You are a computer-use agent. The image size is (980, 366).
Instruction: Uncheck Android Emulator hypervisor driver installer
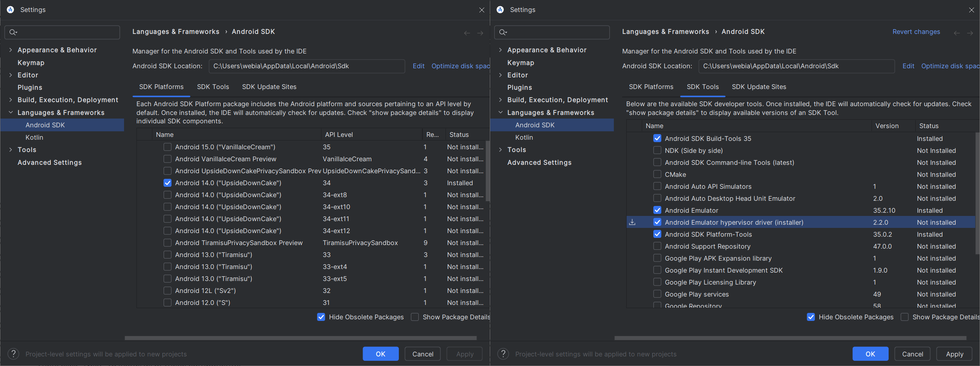click(657, 222)
